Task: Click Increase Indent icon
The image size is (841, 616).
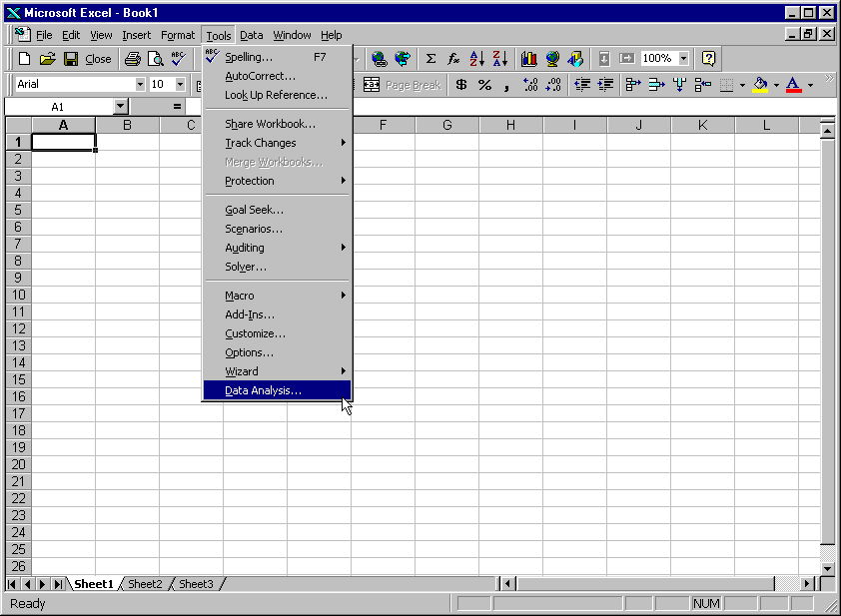Action: (x=605, y=85)
